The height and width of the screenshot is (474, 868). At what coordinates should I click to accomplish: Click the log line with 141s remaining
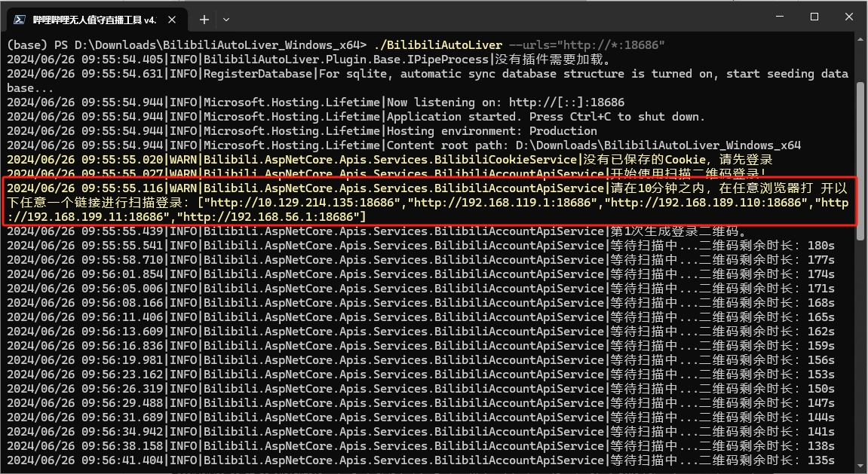421,432
